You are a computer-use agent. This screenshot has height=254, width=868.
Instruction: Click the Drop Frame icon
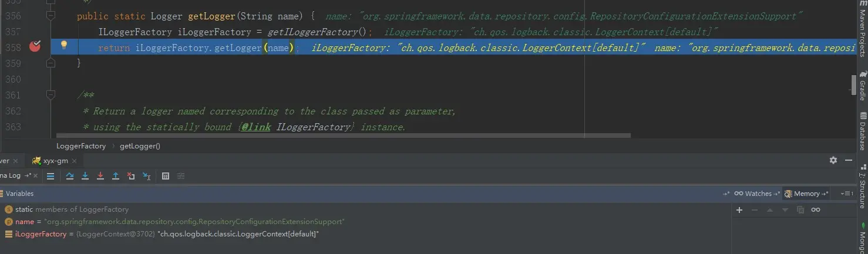coord(131,176)
